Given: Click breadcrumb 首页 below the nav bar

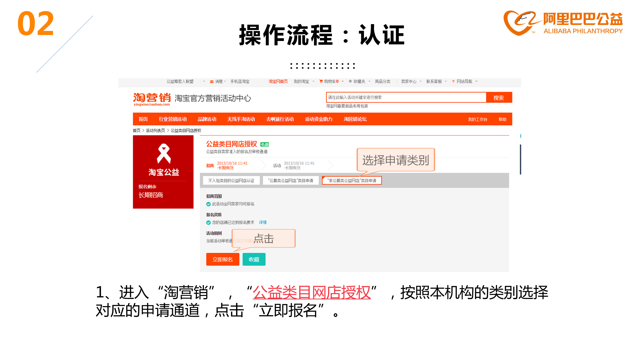Looking at the screenshot, I should tap(136, 130).
